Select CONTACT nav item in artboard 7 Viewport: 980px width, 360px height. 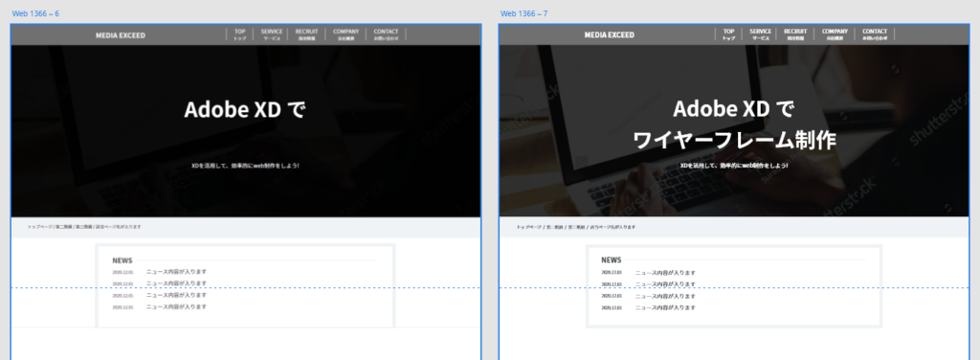(x=875, y=34)
